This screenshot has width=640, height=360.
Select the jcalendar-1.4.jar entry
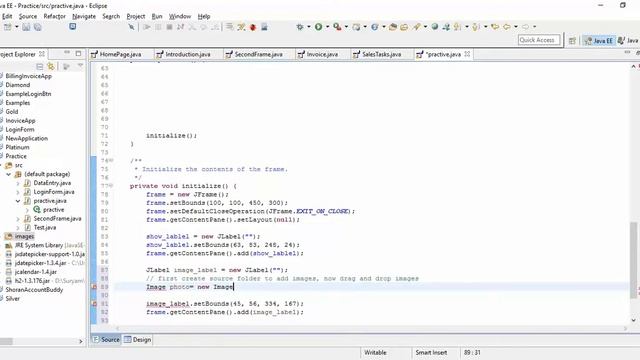coord(36,272)
